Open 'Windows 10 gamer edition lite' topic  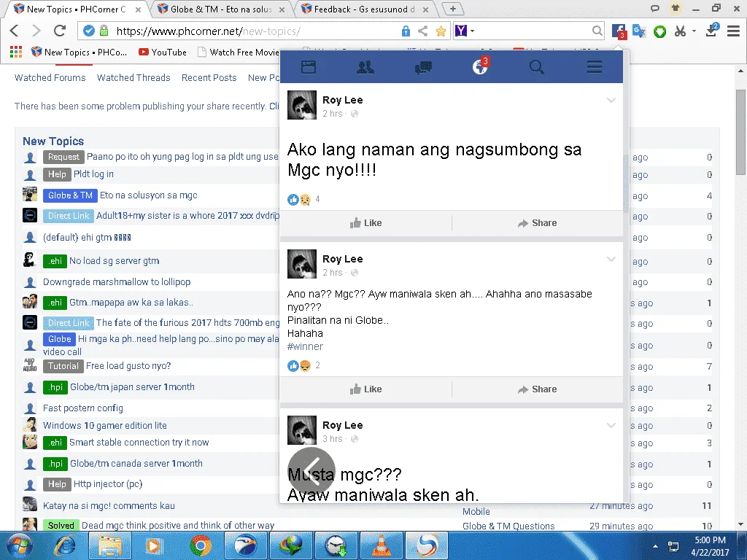105,425
